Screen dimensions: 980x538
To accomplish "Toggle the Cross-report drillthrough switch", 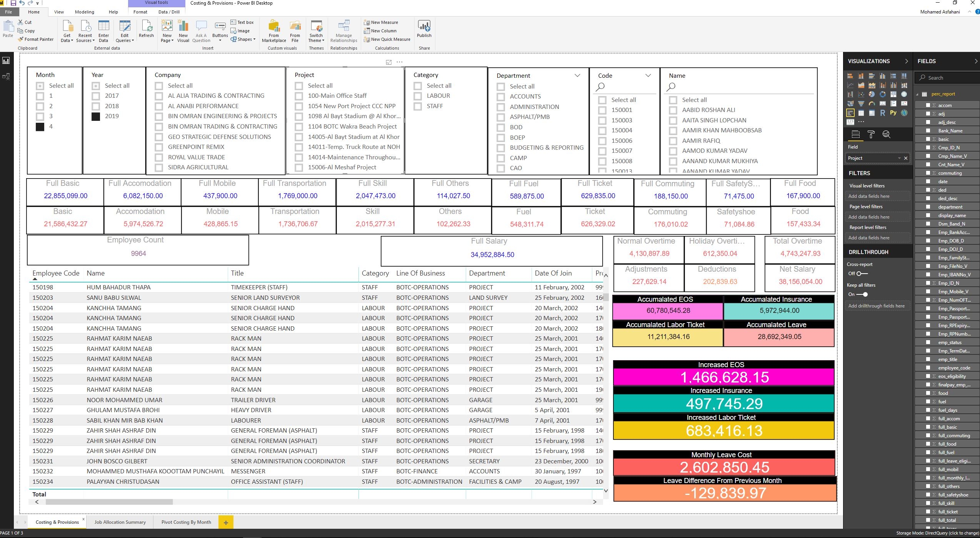I will 862,274.
